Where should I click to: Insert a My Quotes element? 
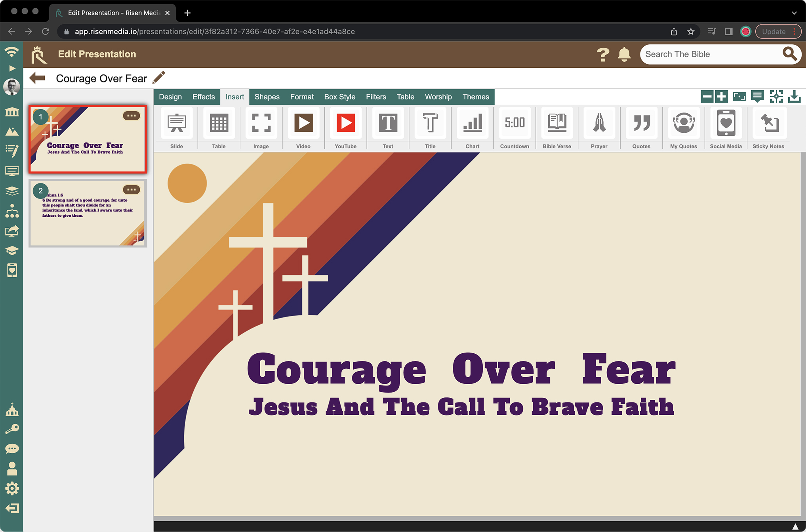(683, 123)
